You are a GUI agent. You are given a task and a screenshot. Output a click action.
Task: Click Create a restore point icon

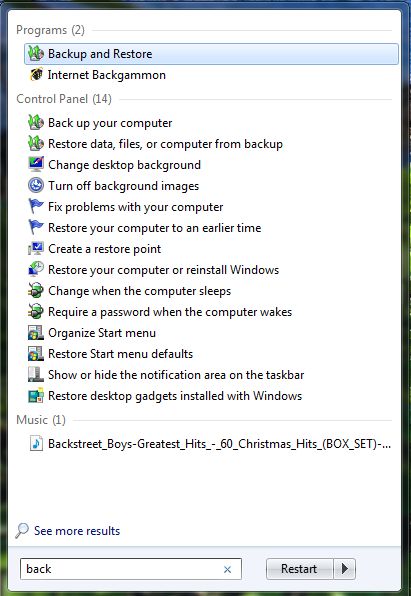(x=36, y=249)
